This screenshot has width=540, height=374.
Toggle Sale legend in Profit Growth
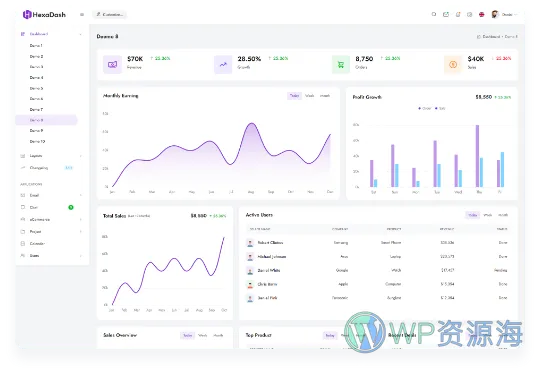(440, 108)
